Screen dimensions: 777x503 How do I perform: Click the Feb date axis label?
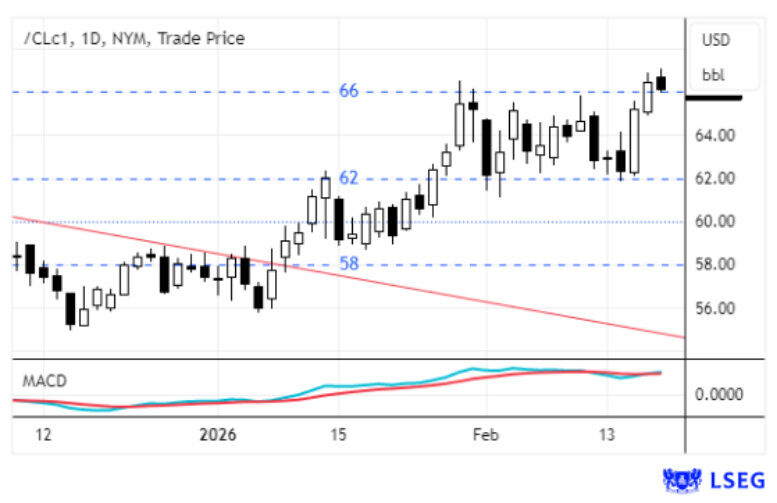(x=486, y=435)
